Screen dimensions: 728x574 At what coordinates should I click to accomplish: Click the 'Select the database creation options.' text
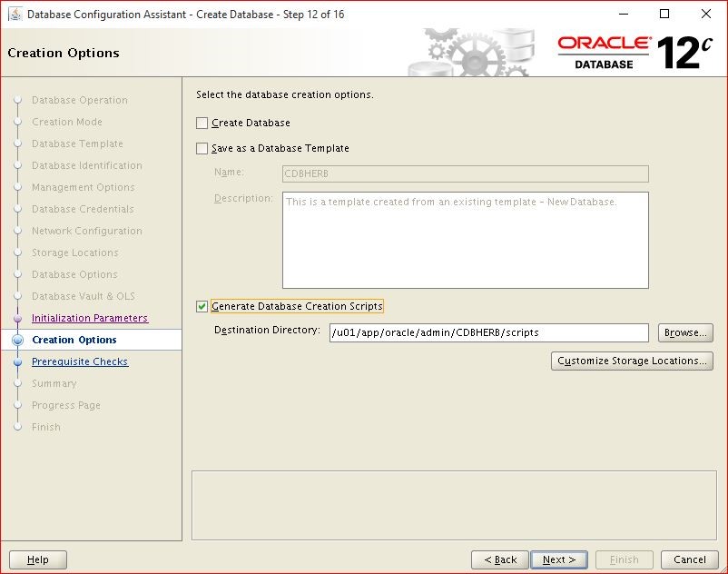click(x=285, y=94)
